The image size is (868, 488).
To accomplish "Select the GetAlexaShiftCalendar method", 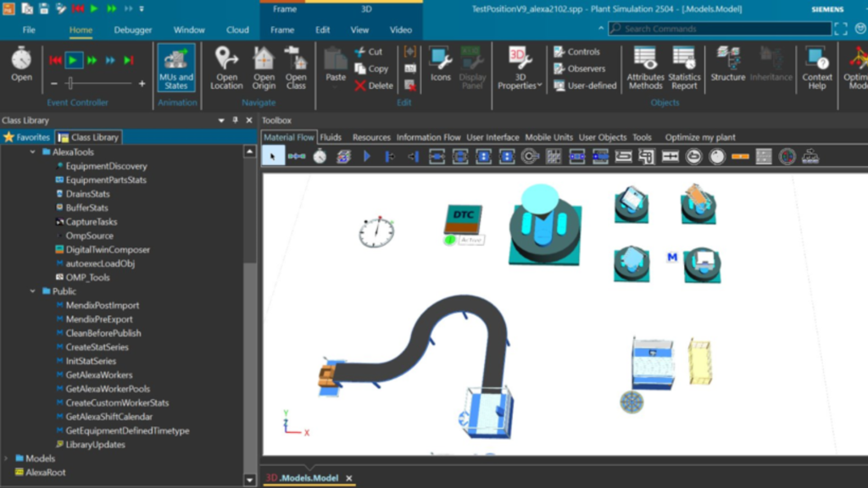I will (109, 417).
